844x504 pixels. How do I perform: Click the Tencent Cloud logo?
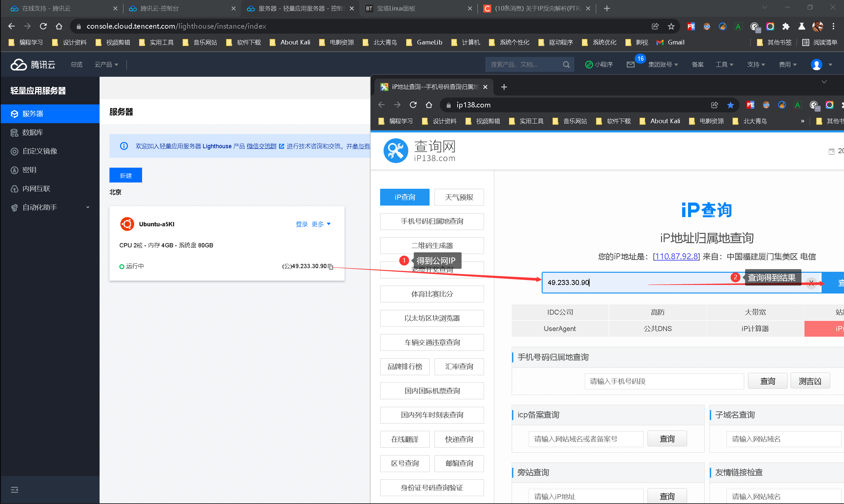pos(33,64)
